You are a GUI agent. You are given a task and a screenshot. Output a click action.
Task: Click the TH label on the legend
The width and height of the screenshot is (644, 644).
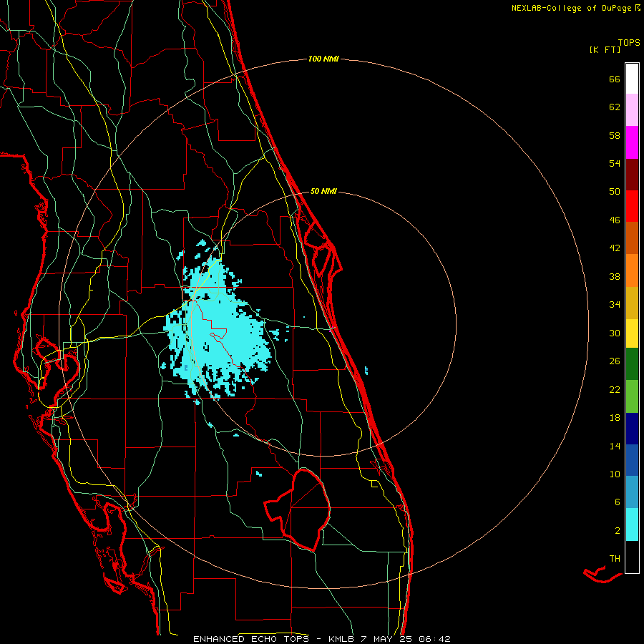pos(615,559)
